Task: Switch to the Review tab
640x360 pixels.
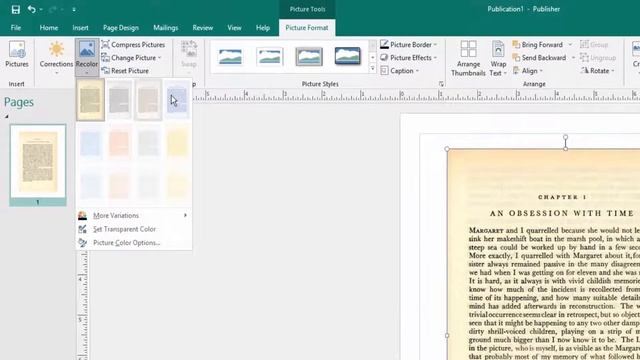Action: [x=203, y=28]
